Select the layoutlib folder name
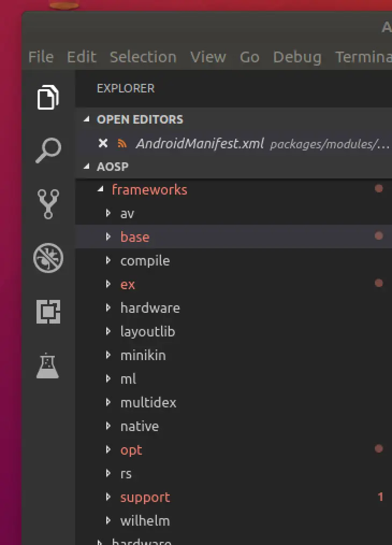The image size is (392, 545). coord(148,332)
